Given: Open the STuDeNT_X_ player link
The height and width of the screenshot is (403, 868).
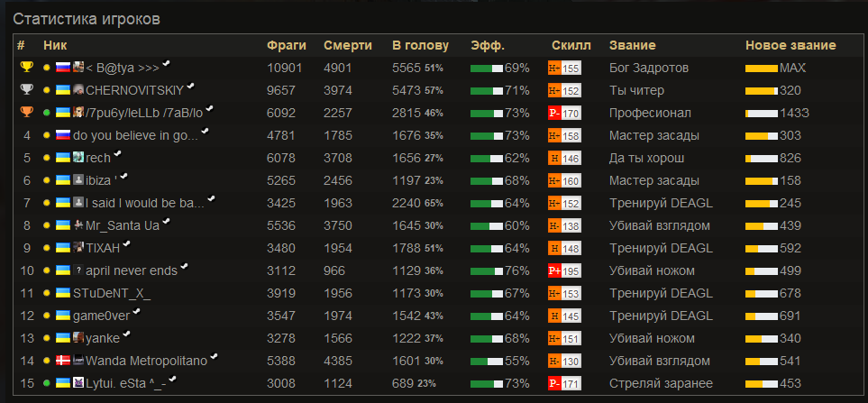Looking at the screenshot, I should (112, 293).
